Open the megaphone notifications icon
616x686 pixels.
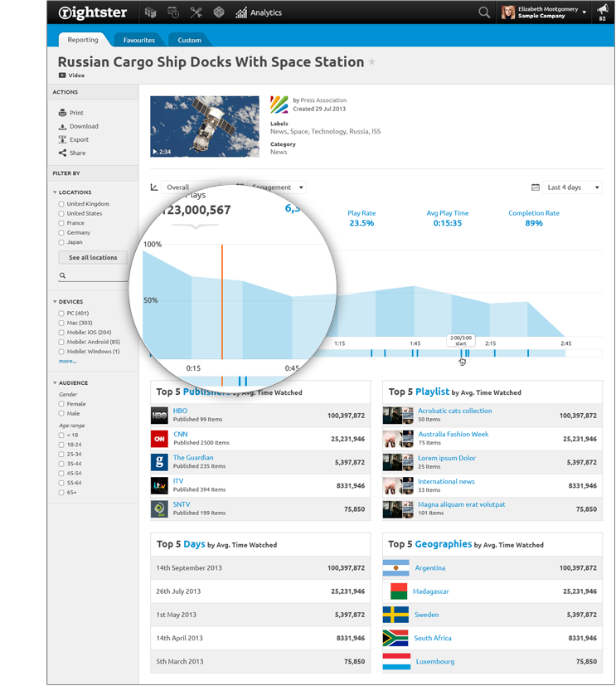(x=603, y=10)
